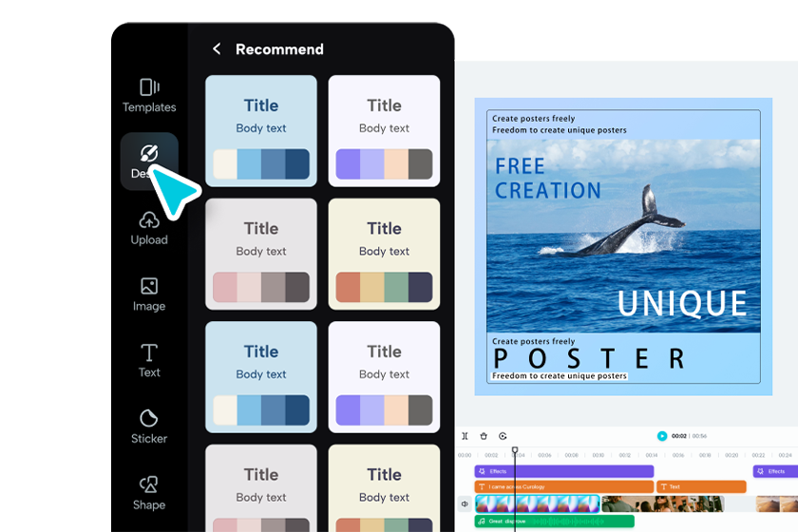
Task: Apply the topmost purple-peach theme card
Action: 384,131
